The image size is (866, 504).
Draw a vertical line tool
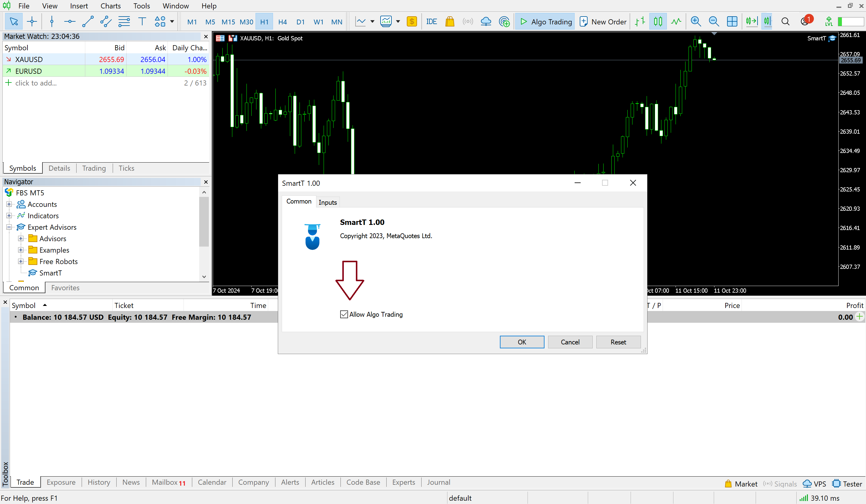click(x=52, y=22)
